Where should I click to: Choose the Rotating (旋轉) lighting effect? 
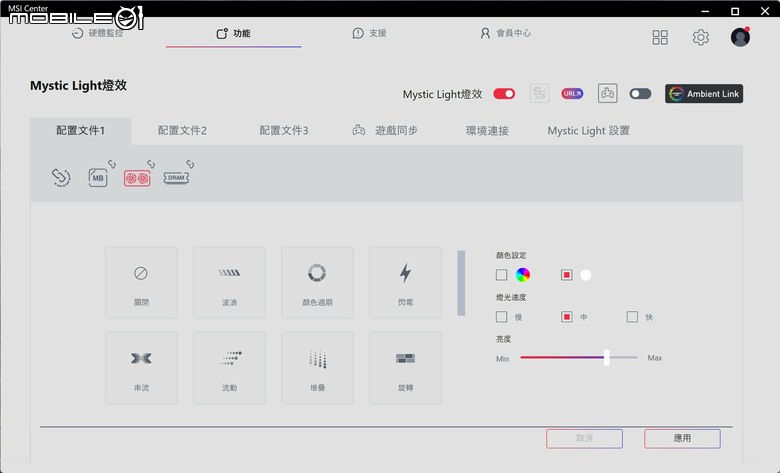coord(405,368)
